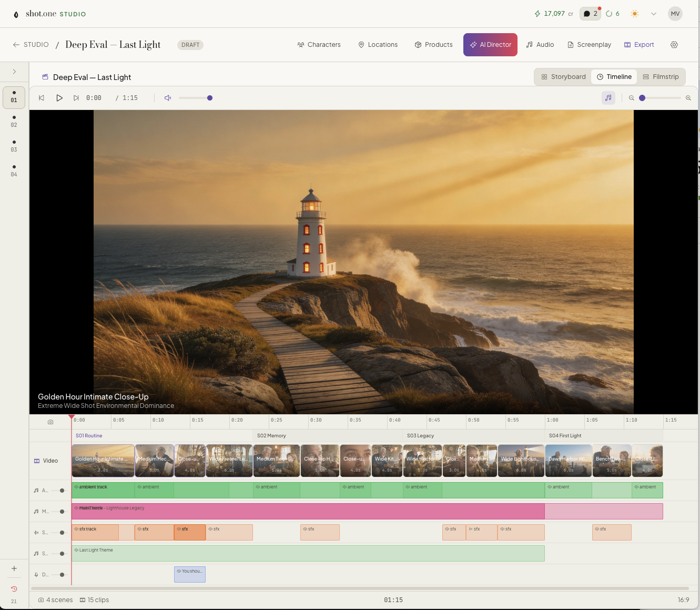Open the chat notifications badge

[590, 14]
